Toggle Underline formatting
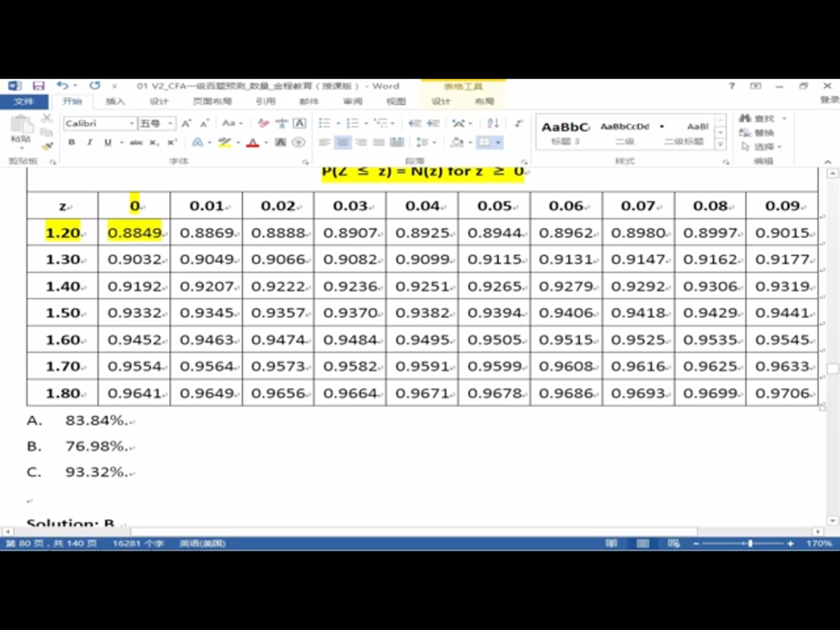 [x=107, y=143]
